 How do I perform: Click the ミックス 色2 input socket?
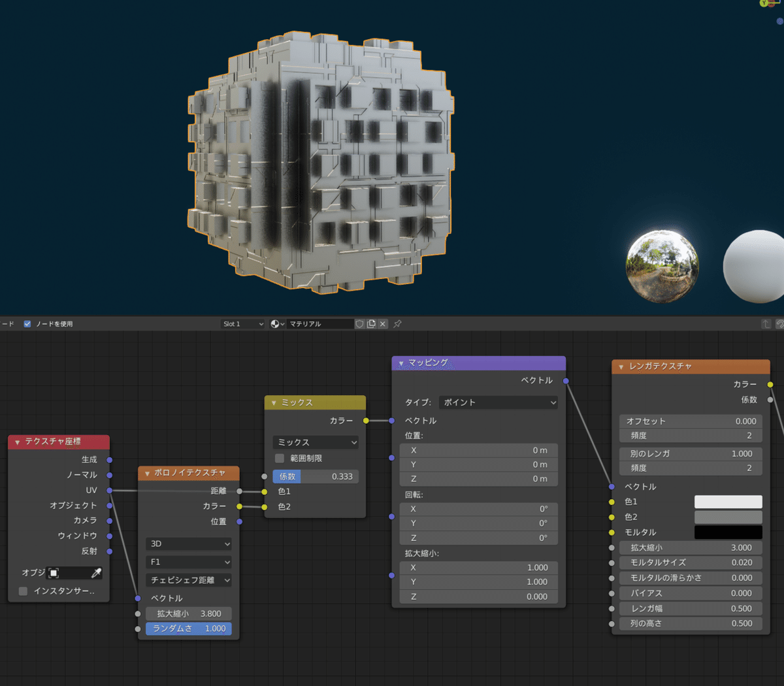click(264, 507)
